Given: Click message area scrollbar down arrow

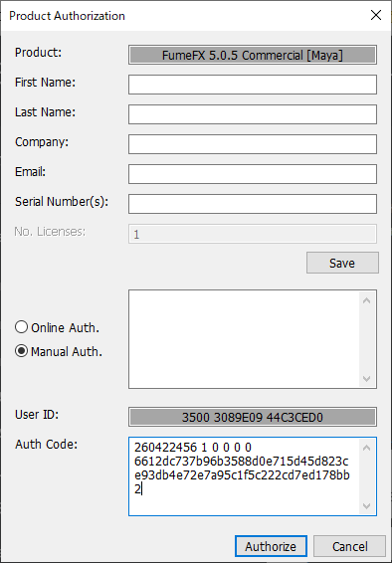Looking at the screenshot, I should pyautogui.click(x=366, y=378).
